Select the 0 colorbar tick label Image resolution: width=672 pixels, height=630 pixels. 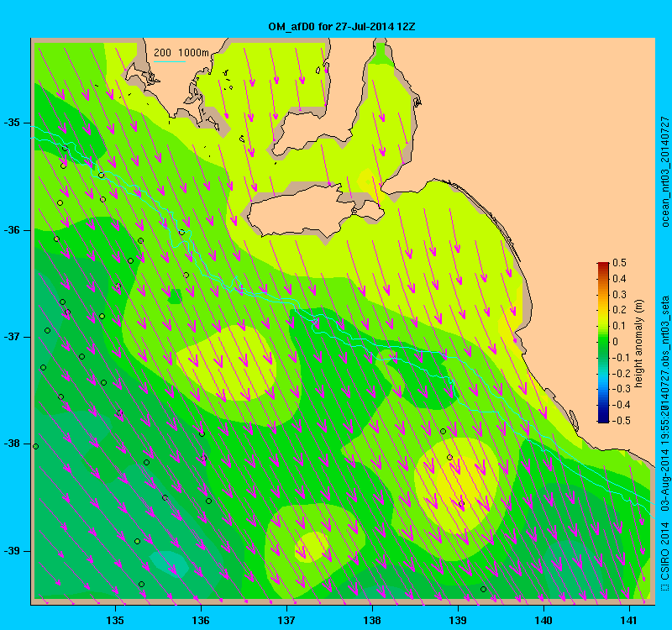tap(616, 342)
